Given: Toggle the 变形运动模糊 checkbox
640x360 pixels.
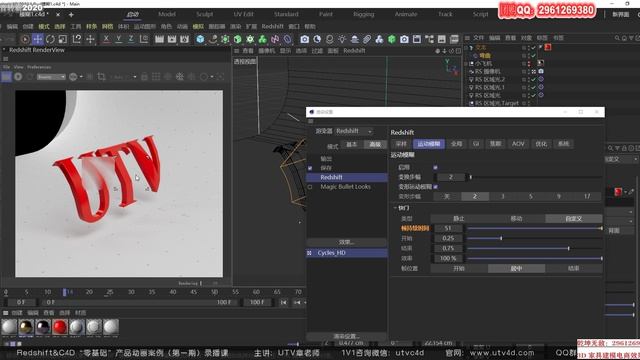Looking at the screenshot, I should pos(435,187).
